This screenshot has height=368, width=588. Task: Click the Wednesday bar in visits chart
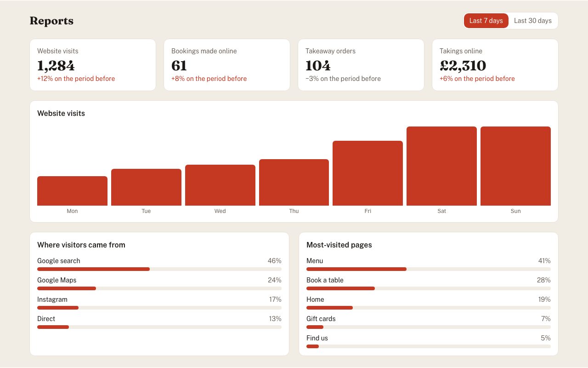[x=220, y=185]
